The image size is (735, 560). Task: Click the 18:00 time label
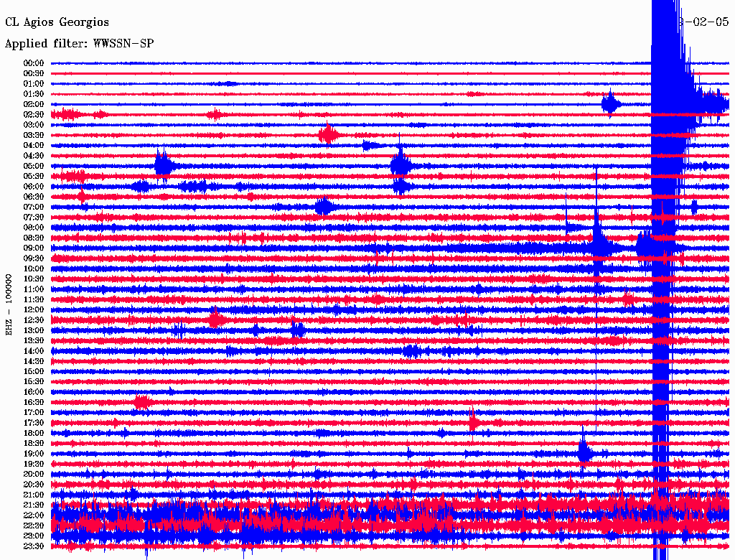click(34, 433)
